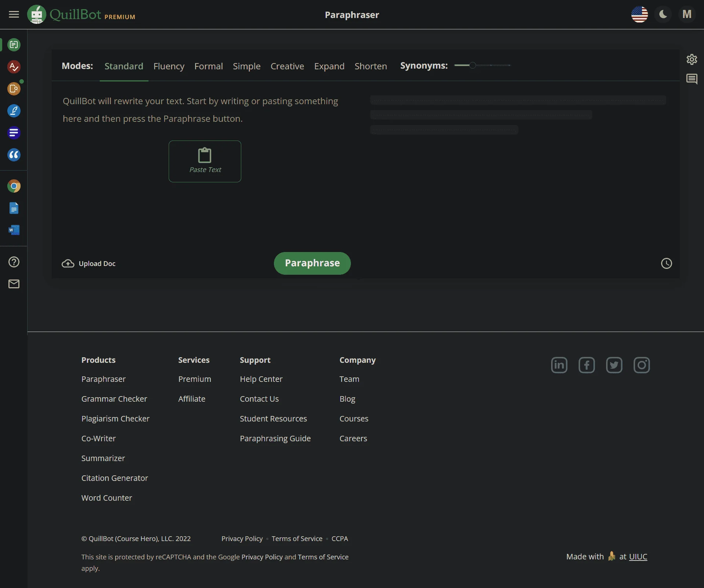Open the US flag language selector
The width and height of the screenshot is (704, 588).
tap(639, 14)
